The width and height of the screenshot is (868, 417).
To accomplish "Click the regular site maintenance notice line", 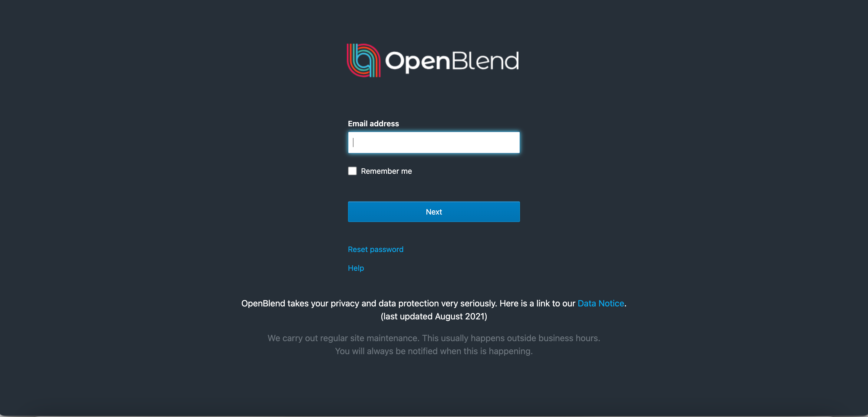I will click(x=434, y=338).
